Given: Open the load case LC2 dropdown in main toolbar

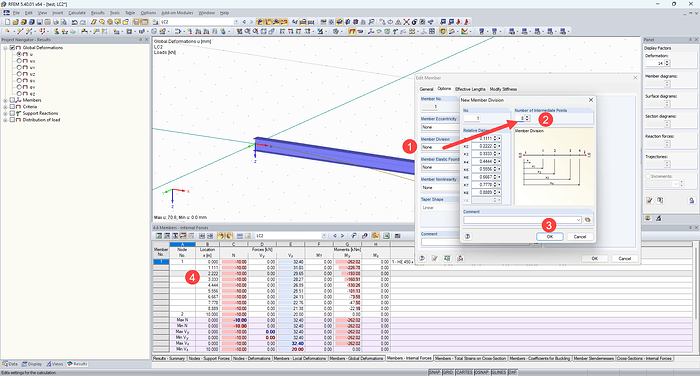Looking at the screenshot, I should (237, 21).
